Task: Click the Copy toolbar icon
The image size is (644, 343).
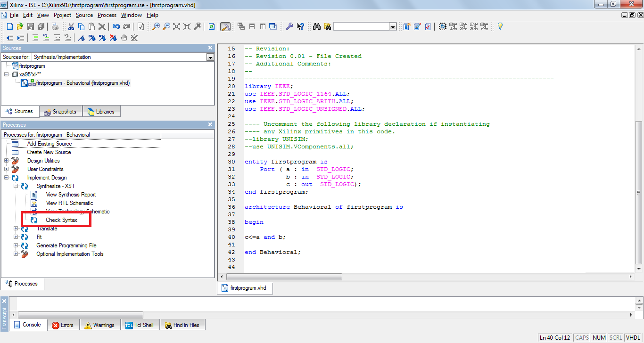Action: pos(82,26)
